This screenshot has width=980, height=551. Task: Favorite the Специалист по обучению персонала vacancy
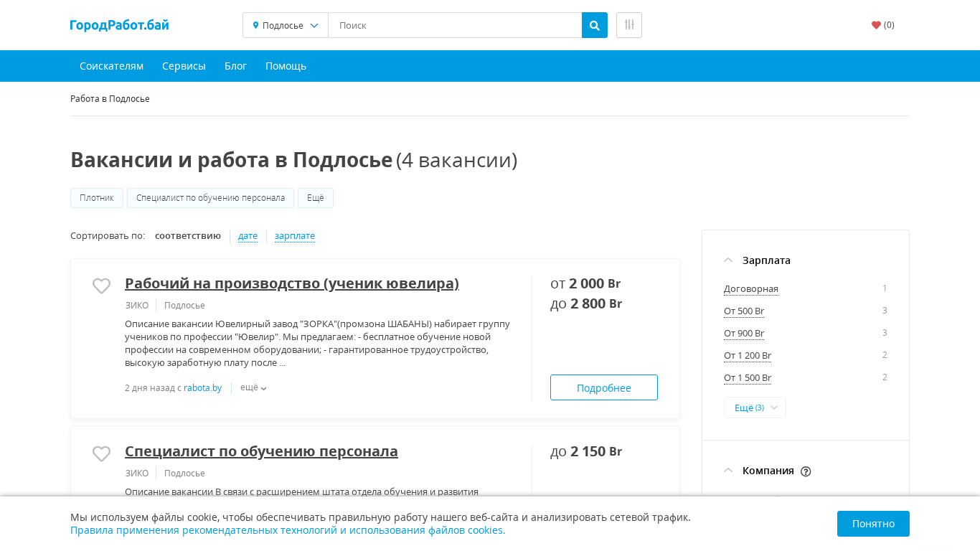(101, 453)
